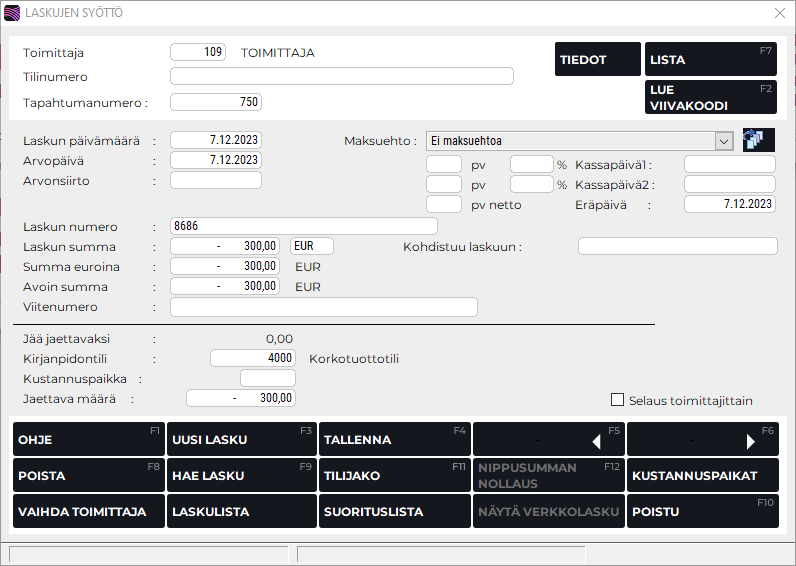
Task: Open KUSTANNUSPAIKAT button
Action: pos(702,476)
